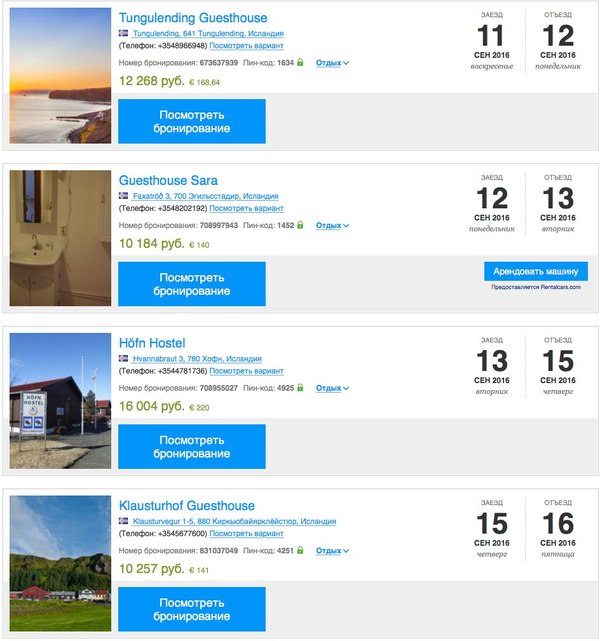
Task: Click the lock icon beside PIN 4251
Action: [x=300, y=550]
